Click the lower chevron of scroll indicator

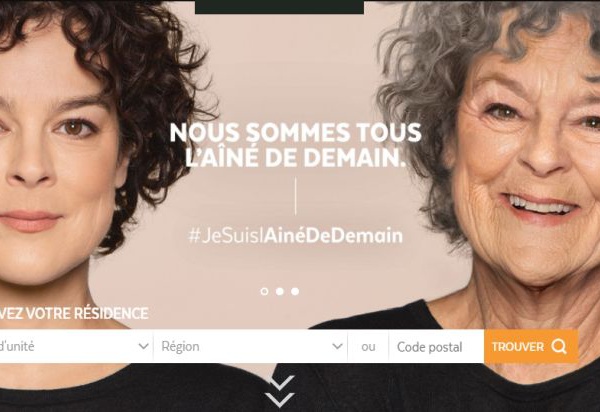pos(280,400)
